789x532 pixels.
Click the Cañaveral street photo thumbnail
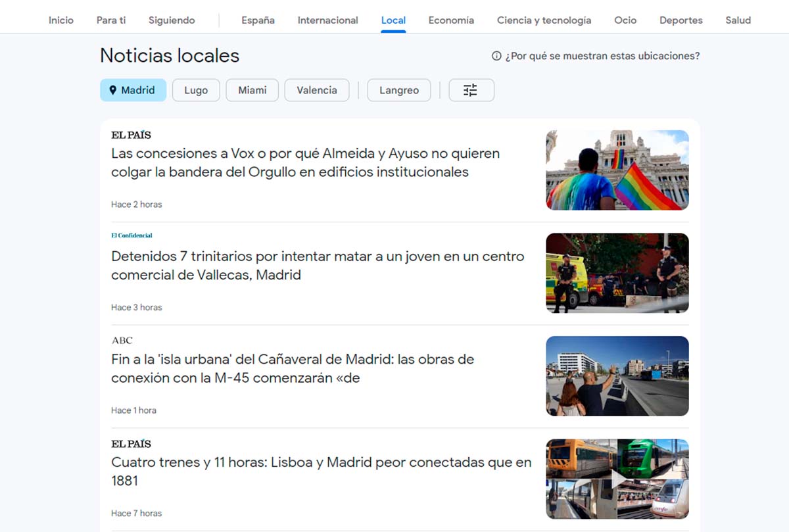[x=617, y=376]
